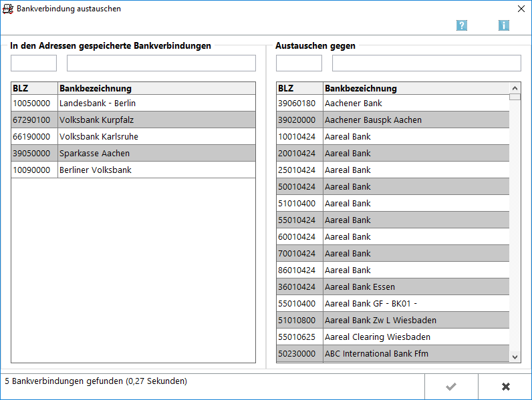Select Aareal Bank with BLZ 70010424
The height and width of the screenshot is (400, 532).
[393, 253]
